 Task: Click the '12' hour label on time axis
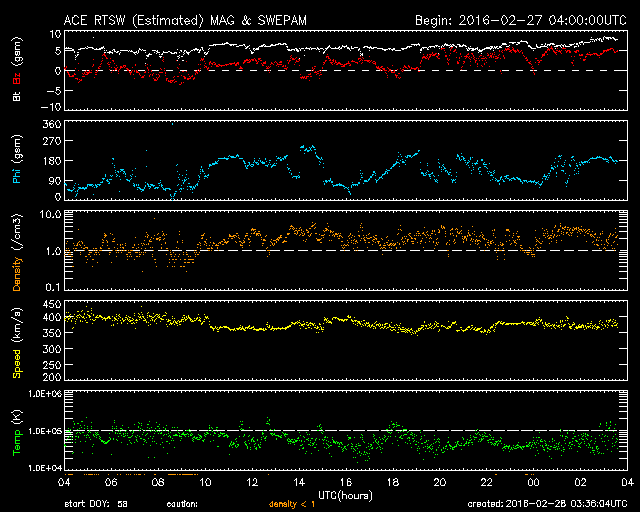click(252, 482)
